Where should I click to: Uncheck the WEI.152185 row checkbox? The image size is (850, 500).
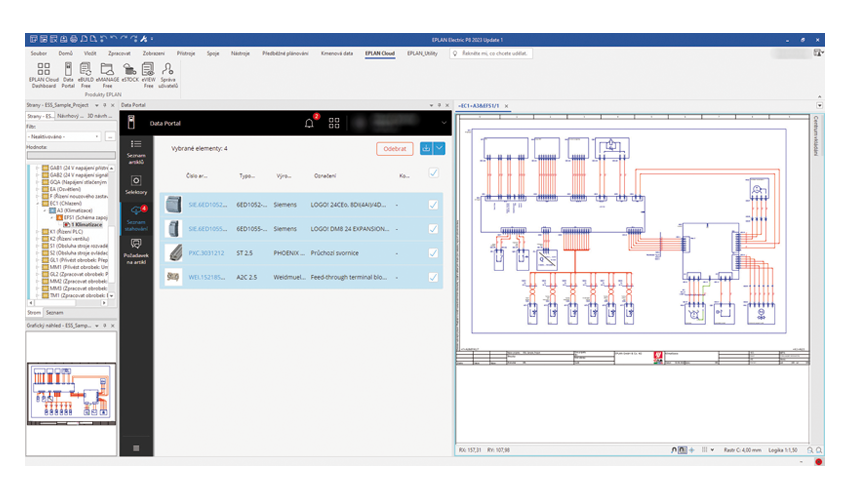433,277
